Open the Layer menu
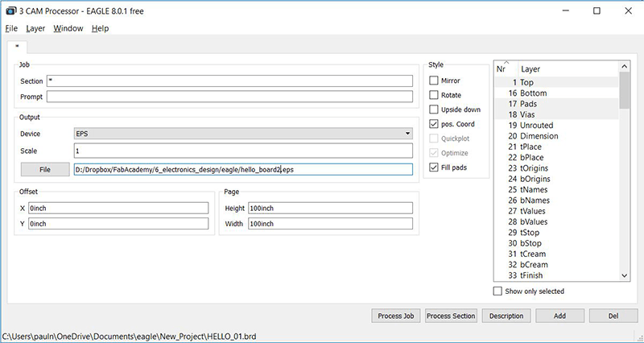Image resolution: width=644 pixels, height=343 pixels. click(35, 28)
